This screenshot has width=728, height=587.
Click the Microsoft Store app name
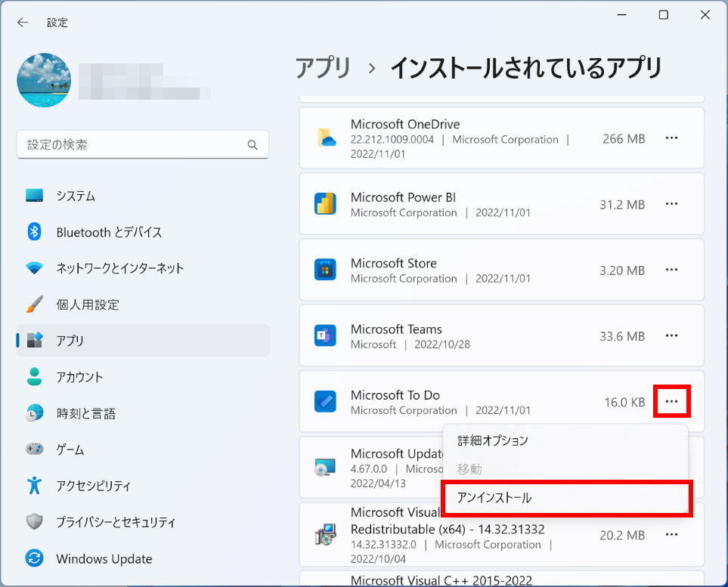coord(394,264)
